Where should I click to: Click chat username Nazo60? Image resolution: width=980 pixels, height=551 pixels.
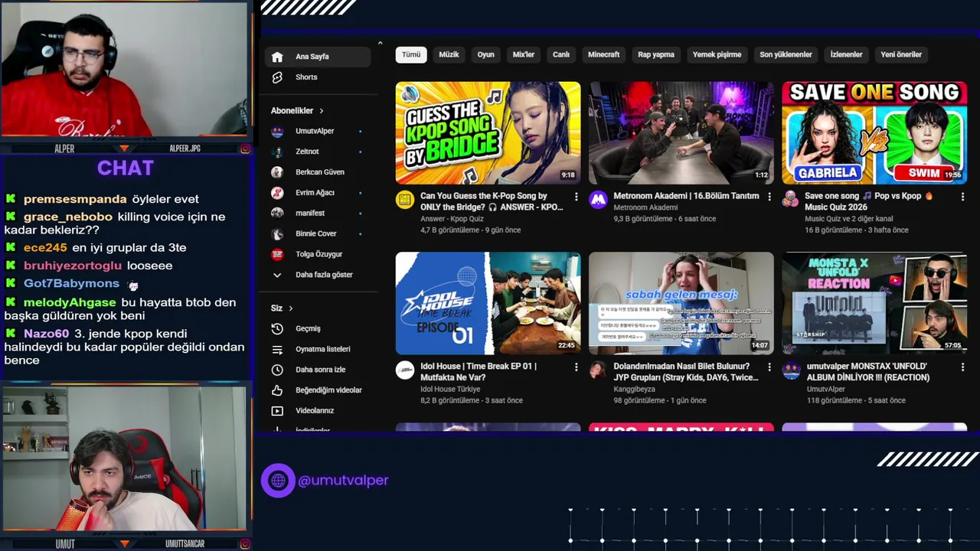[x=46, y=334]
